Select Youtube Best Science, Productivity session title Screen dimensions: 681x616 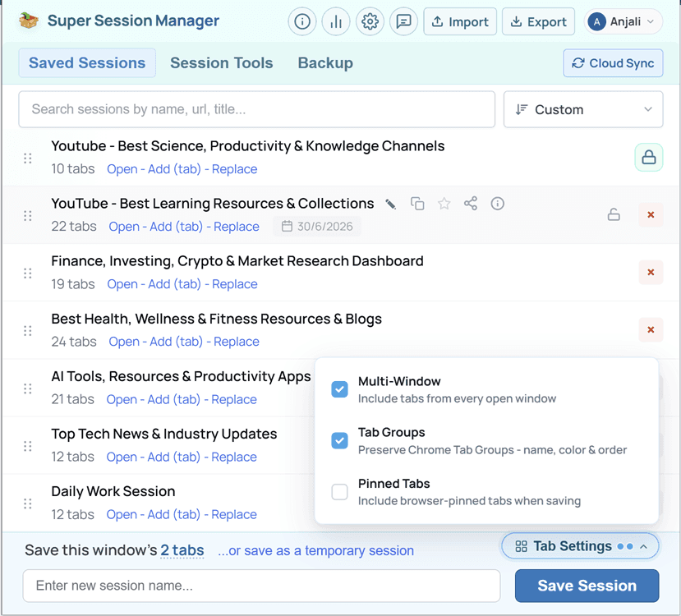click(248, 146)
